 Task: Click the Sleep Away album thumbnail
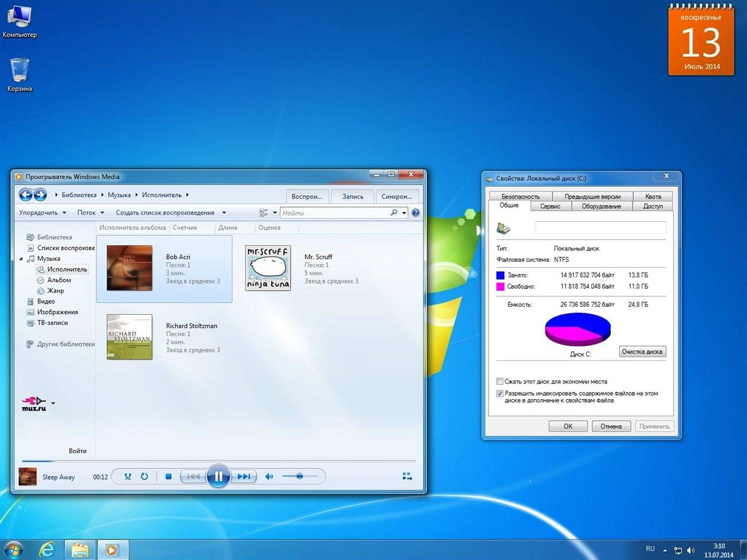click(28, 477)
